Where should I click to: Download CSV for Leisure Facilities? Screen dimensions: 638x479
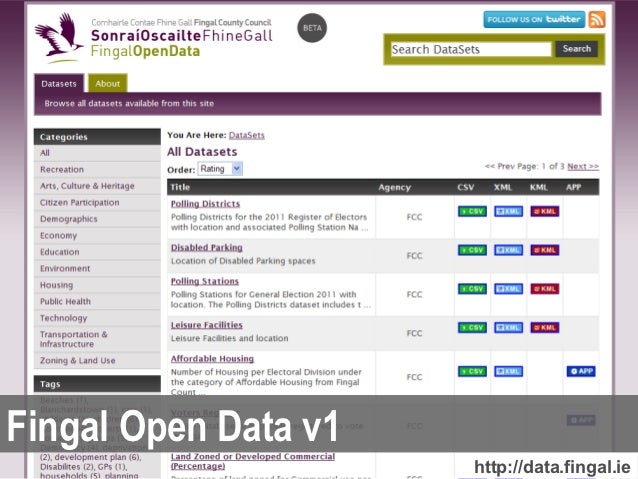pyautogui.click(x=472, y=328)
